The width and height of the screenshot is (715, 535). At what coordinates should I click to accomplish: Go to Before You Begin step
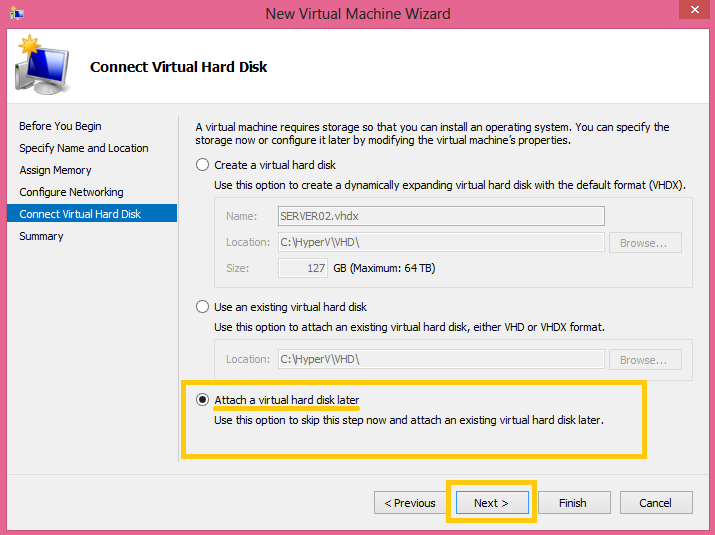[60, 126]
